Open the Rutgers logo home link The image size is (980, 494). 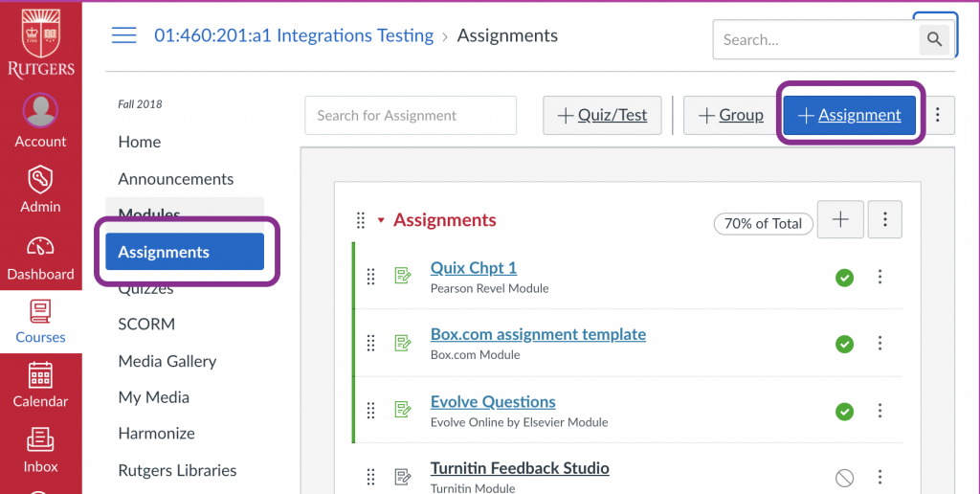tap(40, 42)
